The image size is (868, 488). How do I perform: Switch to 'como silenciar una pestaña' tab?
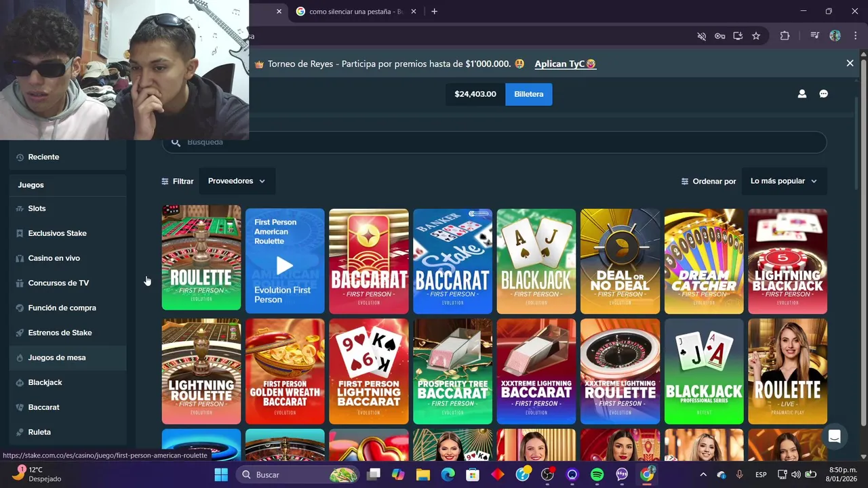[356, 12]
